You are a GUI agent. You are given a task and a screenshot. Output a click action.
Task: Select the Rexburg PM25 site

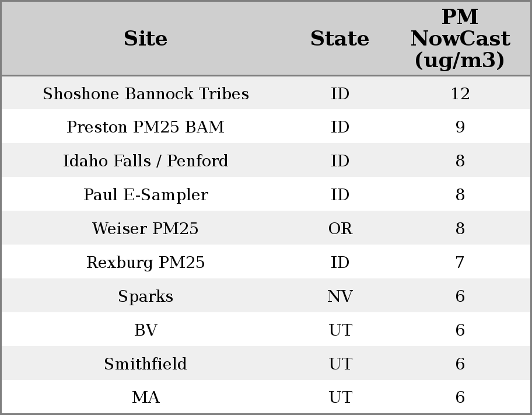point(145,263)
